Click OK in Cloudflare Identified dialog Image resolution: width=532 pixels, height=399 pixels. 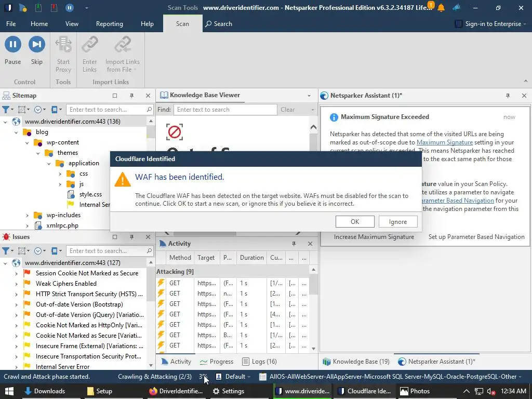click(x=355, y=221)
